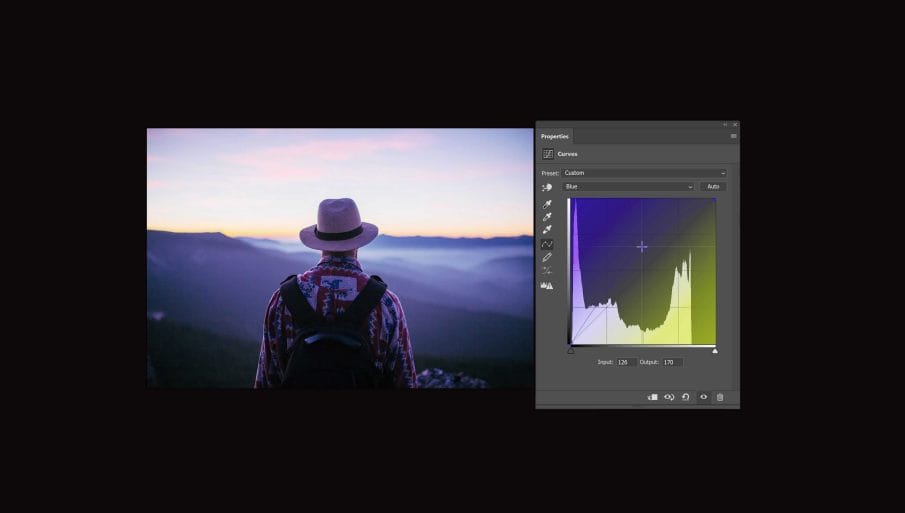Click the smooth curve values icon

(x=547, y=271)
